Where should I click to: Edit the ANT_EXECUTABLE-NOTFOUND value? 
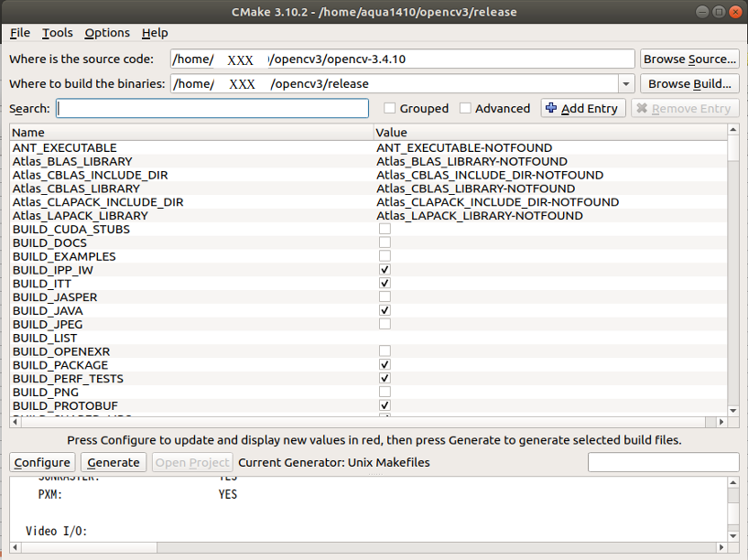(x=464, y=147)
